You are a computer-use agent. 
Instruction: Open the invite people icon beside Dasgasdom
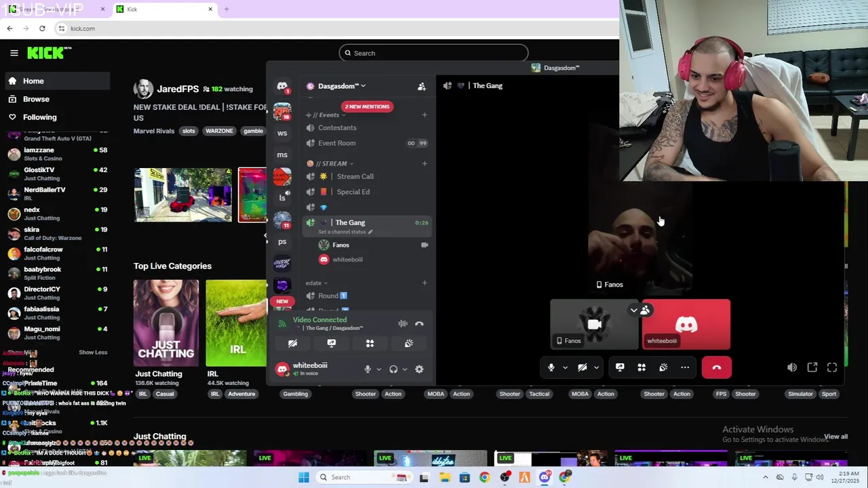(422, 86)
